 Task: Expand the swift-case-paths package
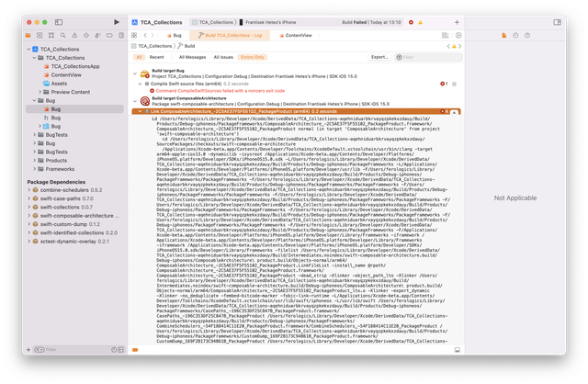coord(28,198)
